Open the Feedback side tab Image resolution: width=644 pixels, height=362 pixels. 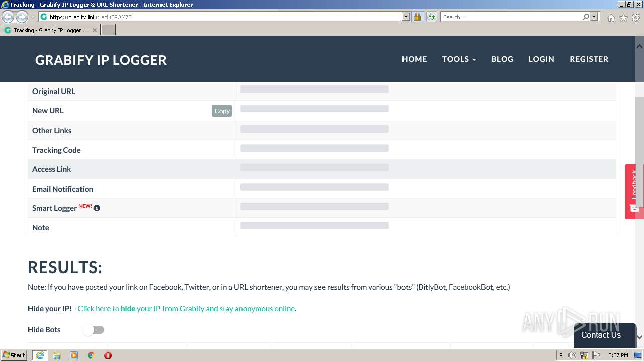pos(634,192)
